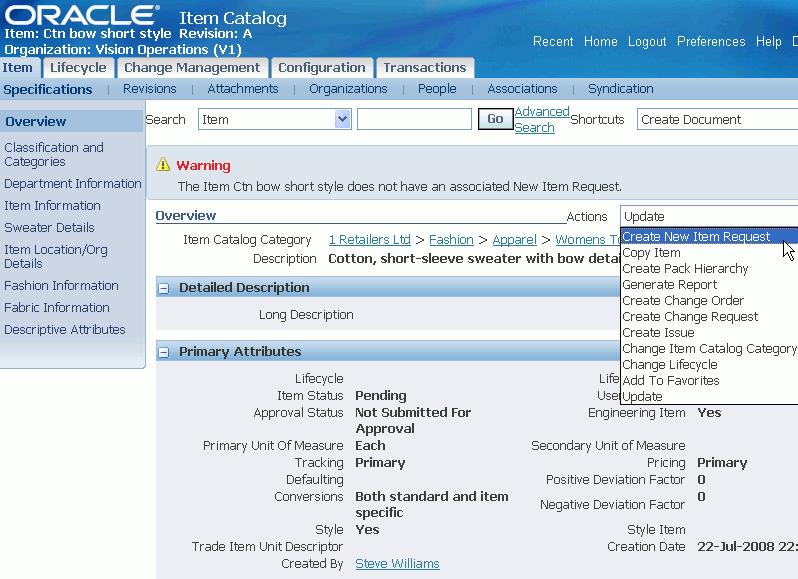
Task: Click the Recent link in header
Action: [x=553, y=42]
